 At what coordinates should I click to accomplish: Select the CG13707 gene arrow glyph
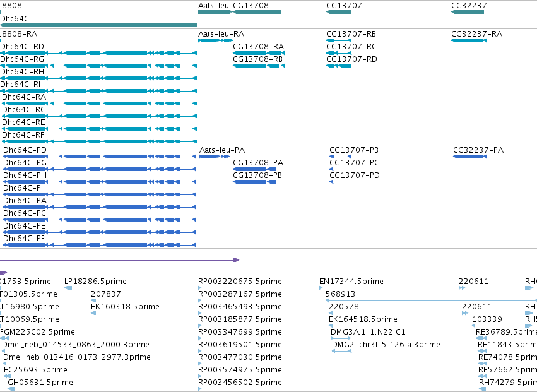point(339,12)
